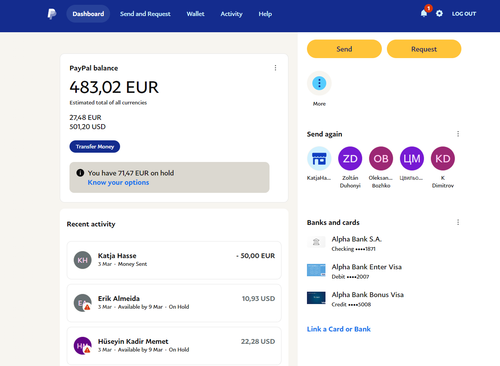Open the PayPal balance three-dot menu

click(275, 68)
